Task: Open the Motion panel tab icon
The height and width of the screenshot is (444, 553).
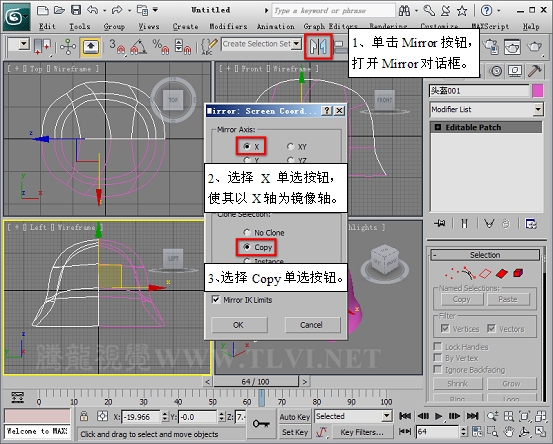Action: pyautogui.click(x=496, y=71)
